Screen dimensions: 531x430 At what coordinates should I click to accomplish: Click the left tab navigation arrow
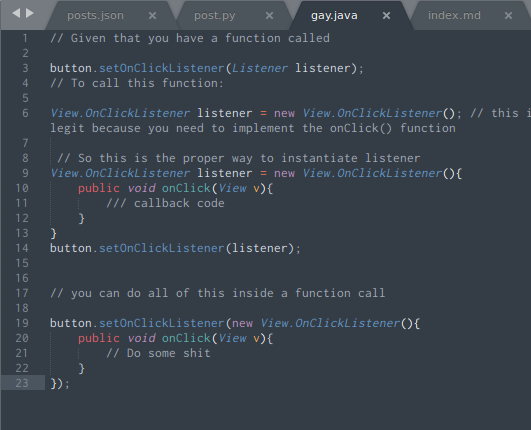tap(16, 13)
